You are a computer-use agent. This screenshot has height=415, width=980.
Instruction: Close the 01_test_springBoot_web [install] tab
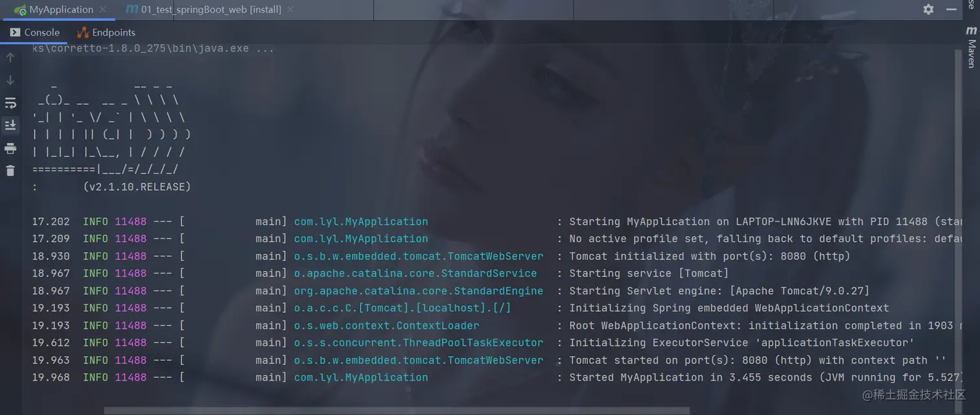(x=290, y=10)
